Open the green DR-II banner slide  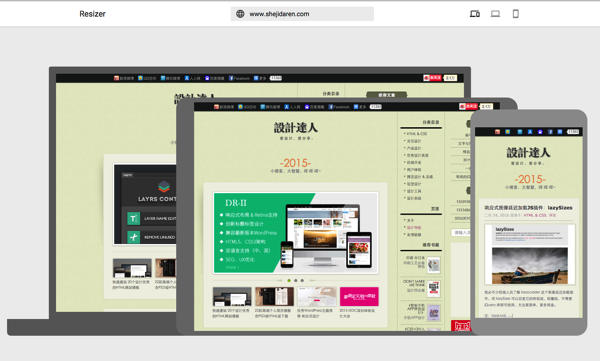[x=296, y=233]
